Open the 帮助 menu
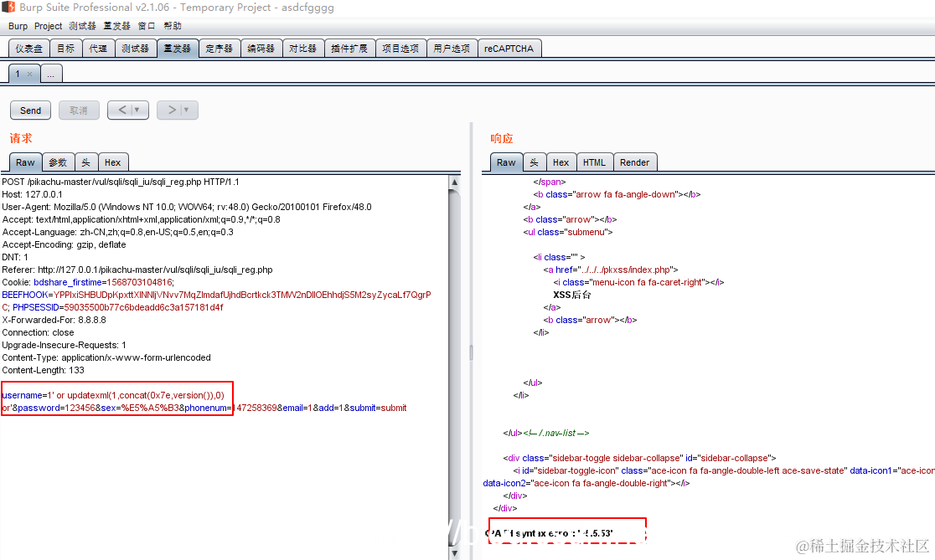Screen dimensions: 935x560 [173, 26]
